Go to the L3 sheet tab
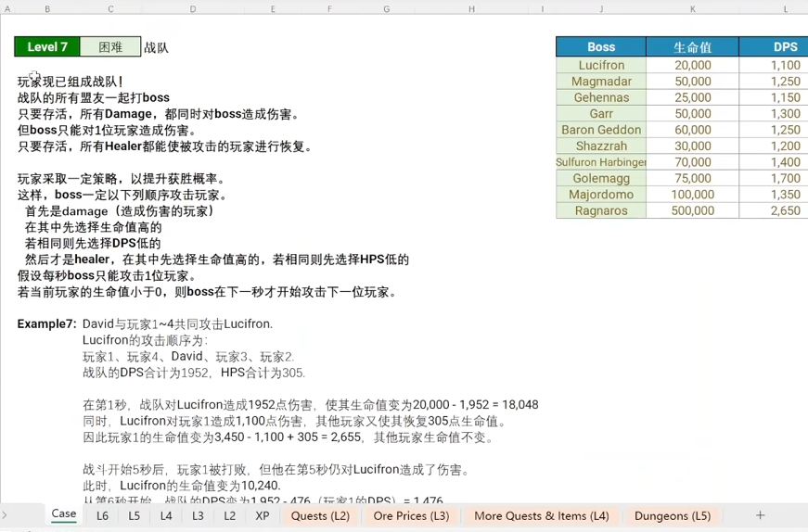The height and width of the screenshot is (532, 808). pyautogui.click(x=198, y=515)
